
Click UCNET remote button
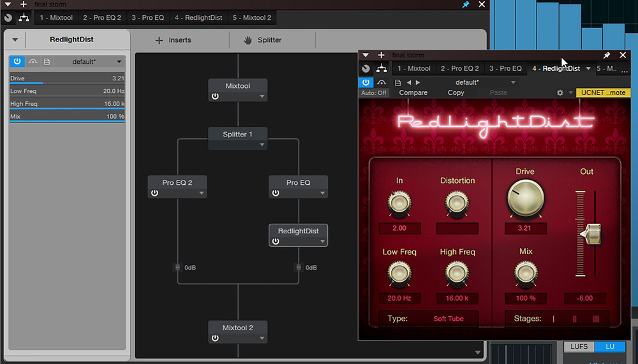coord(603,92)
